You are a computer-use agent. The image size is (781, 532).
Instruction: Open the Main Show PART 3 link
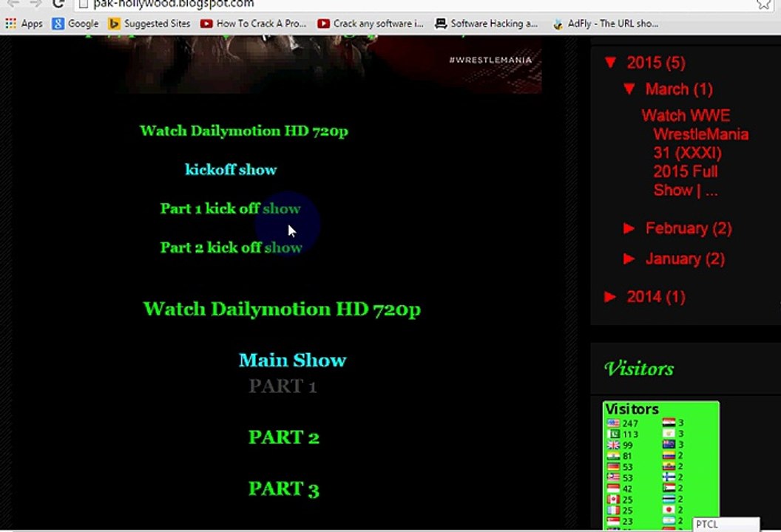tap(284, 488)
